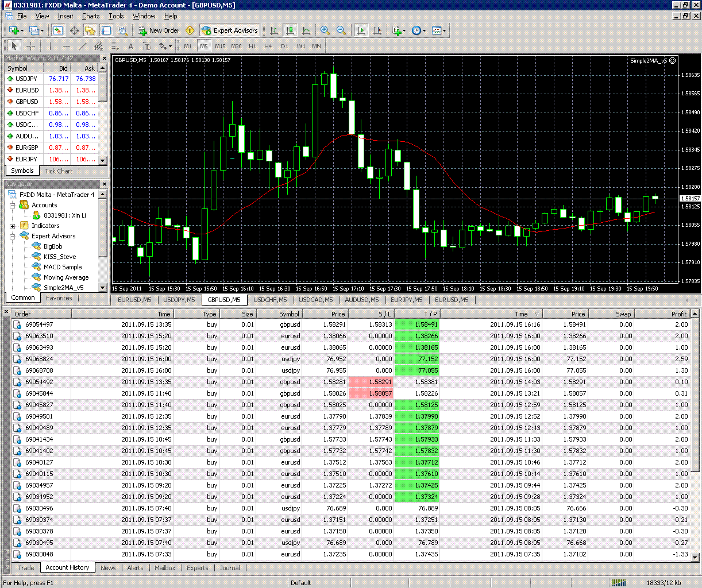The width and height of the screenshot is (702, 588).
Task: Select the MACD Sample expert advisor
Action: [x=63, y=267]
